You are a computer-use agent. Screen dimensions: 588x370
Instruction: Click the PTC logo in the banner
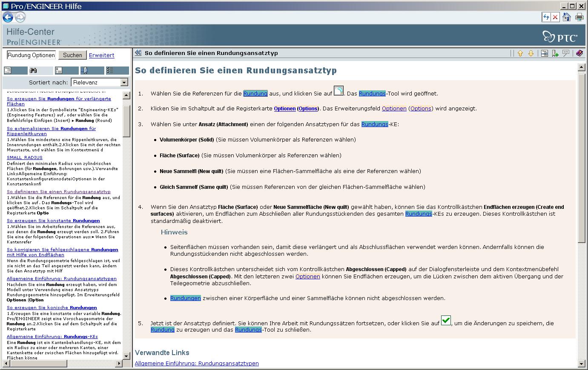click(x=560, y=37)
